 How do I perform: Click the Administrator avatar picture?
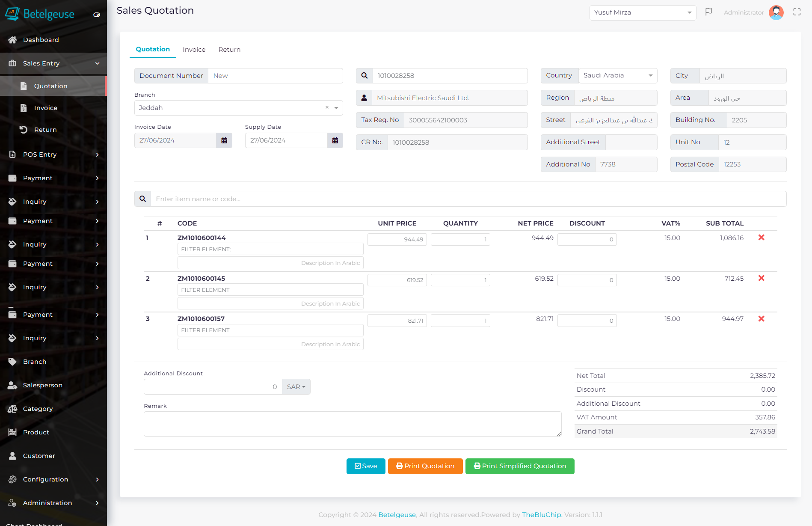click(776, 12)
